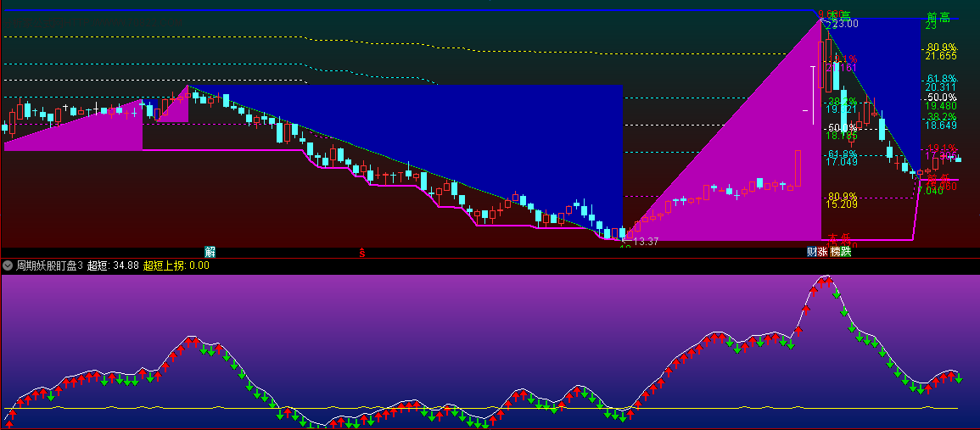This screenshot has height=430, width=980.
Task: Click the 23.00 high price label
Action: tap(846, 24)
